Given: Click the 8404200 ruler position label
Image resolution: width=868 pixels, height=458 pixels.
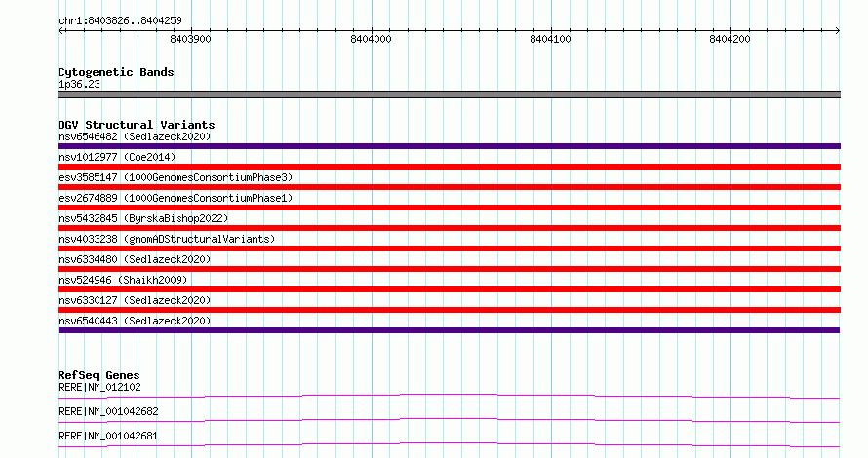Looking at the screenshot, I should (730, 39).
